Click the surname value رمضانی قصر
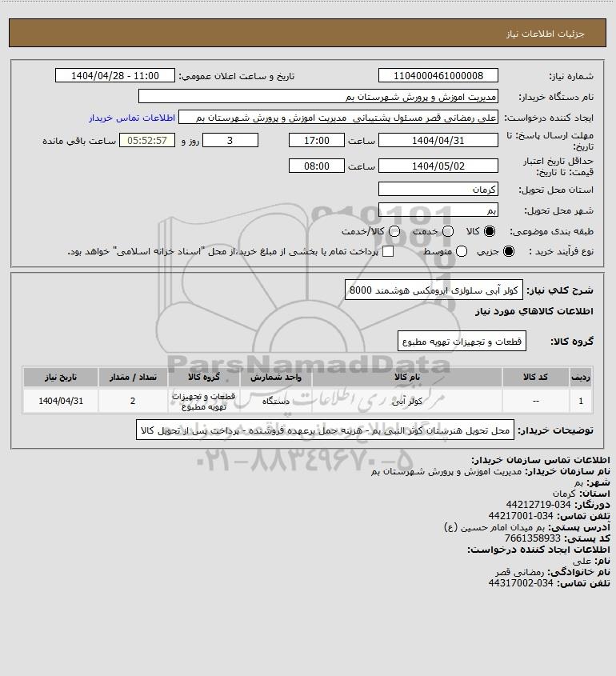 coord(520,572)
